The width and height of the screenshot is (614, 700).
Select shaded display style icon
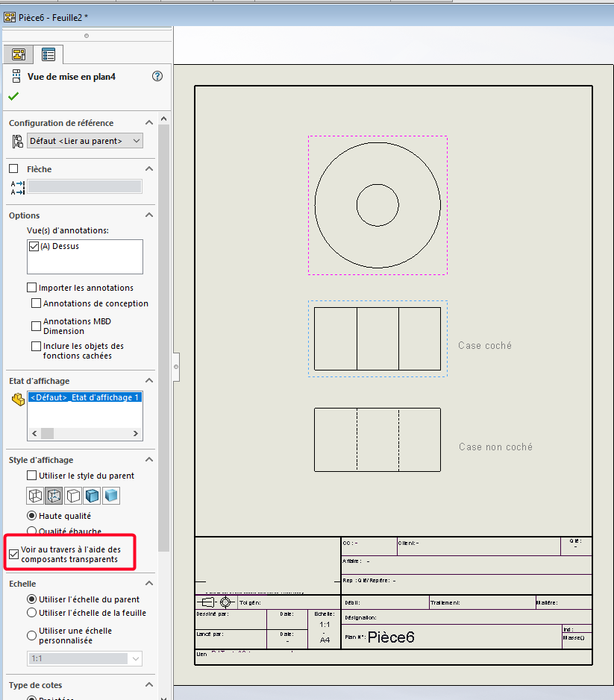pyautogui.click(x=111, y=496)
